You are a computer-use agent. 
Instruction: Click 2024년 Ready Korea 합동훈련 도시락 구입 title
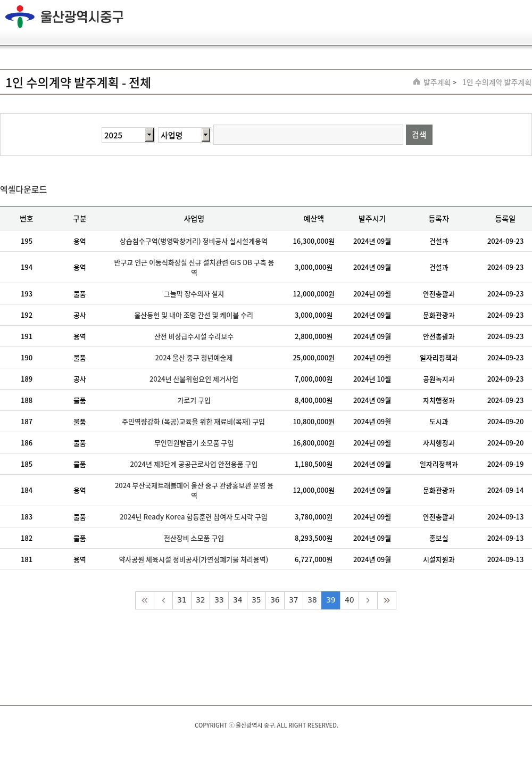click(x=194, y=517)
